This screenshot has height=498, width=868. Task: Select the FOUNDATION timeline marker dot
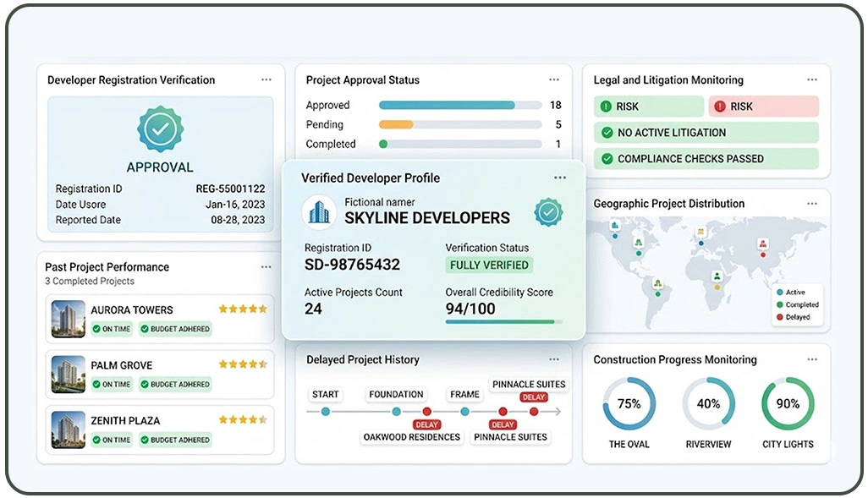[397, 412]
